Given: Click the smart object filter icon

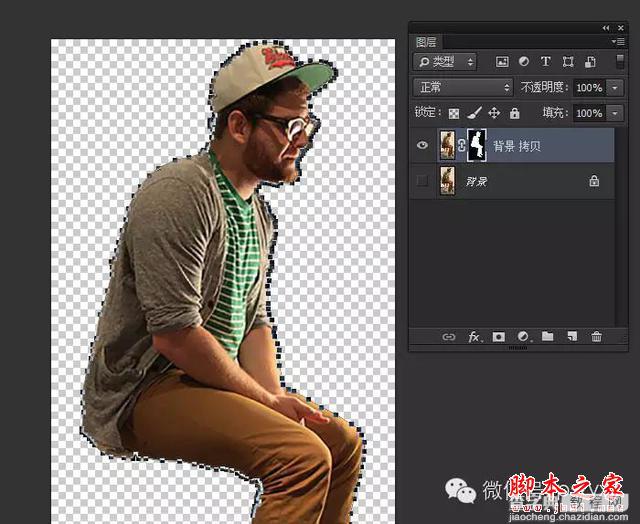Looking at the screenshot, I should [x=590, y=62].
